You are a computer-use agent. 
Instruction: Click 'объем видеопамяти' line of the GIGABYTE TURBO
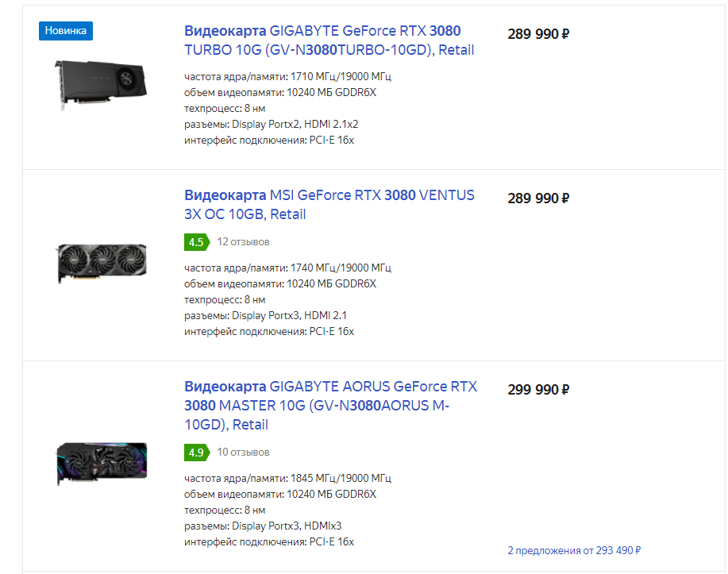pyautogui.click(x=280, y=92)
